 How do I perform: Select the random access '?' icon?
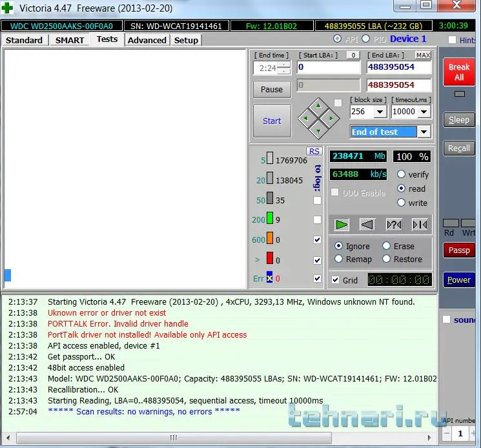(x=394, y=225)
